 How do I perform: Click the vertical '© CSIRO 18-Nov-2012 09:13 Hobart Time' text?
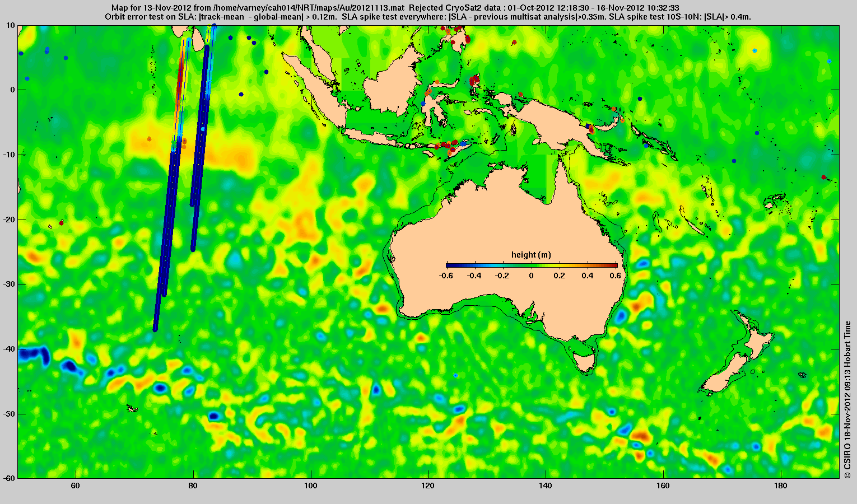point(847,400)
